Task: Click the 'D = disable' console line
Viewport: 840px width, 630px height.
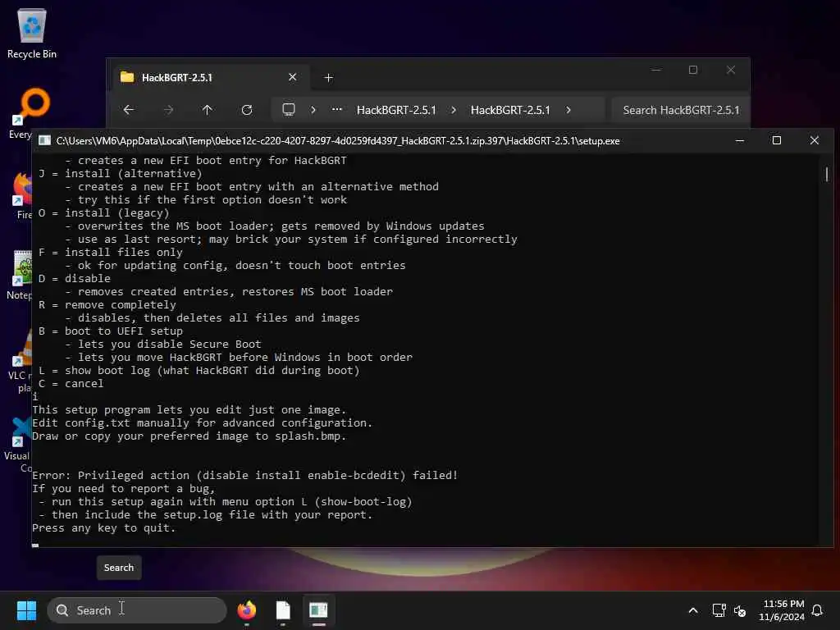Action: [74, 279]
